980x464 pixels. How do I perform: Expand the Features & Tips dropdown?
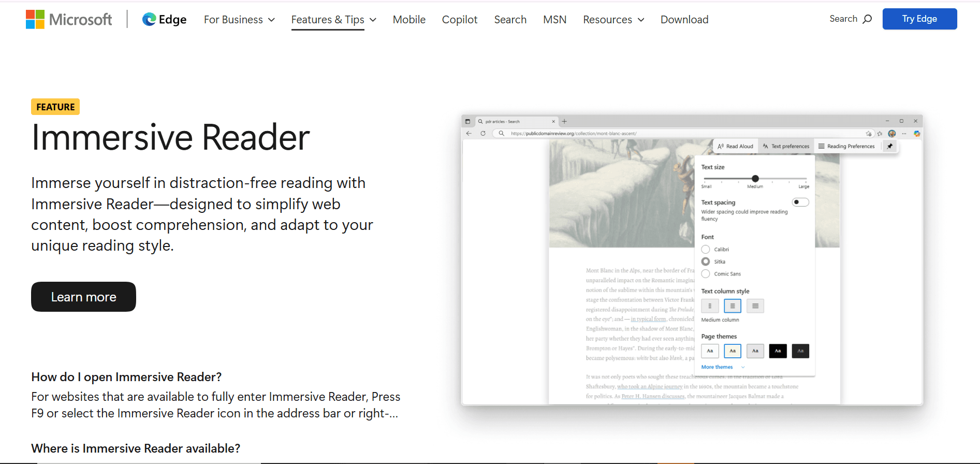click(x=334, y=20)
